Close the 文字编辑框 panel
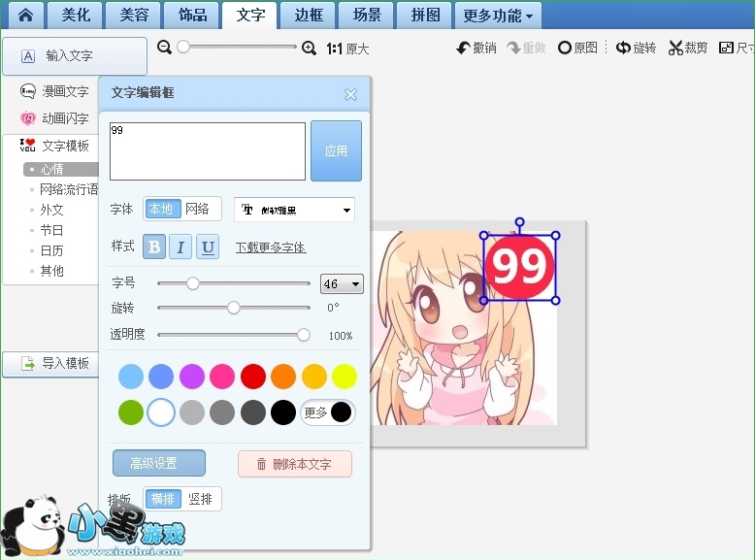The height and width of the screenshot is (560, 755). [350, 94]
